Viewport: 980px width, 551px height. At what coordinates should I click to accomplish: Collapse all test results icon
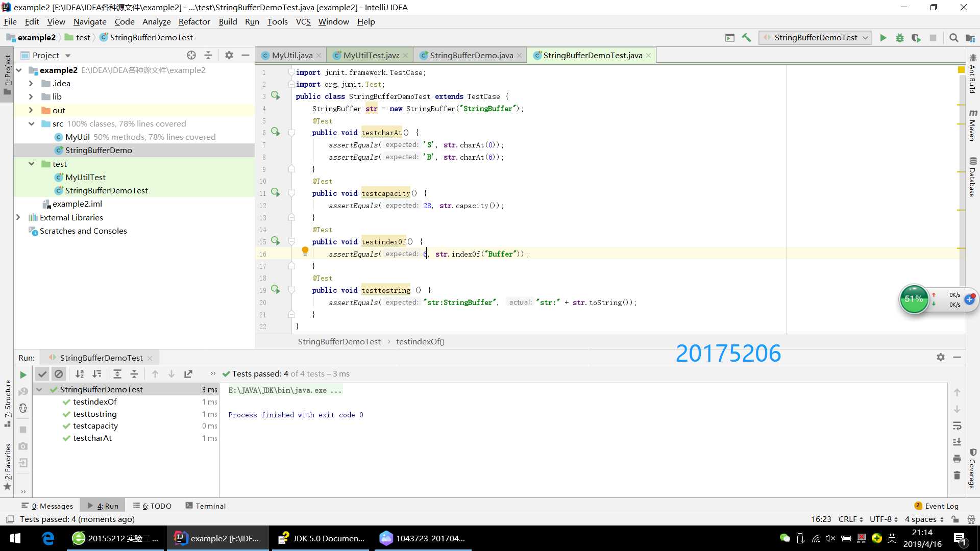coord(134,374)
